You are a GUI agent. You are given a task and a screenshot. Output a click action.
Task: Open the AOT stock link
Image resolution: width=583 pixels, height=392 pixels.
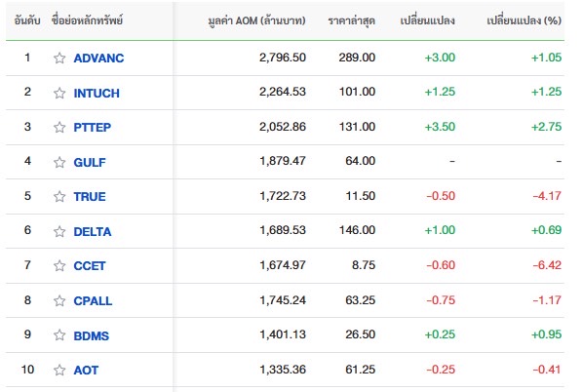(x=86, y=370)
